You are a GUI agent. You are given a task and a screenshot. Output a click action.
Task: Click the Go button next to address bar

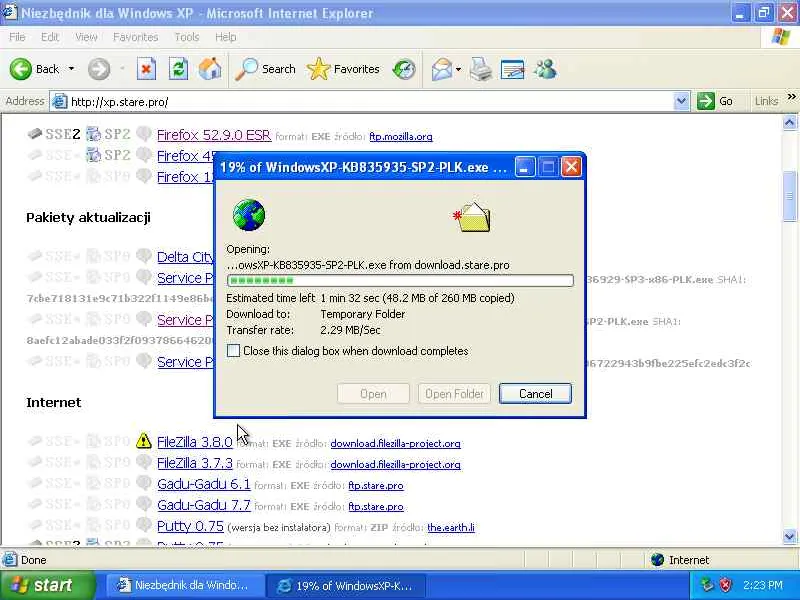click(715, 101)
